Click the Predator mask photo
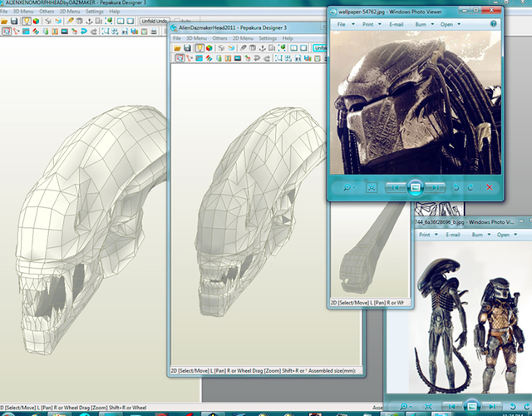The image size is (532, 416). coord(416,102)
